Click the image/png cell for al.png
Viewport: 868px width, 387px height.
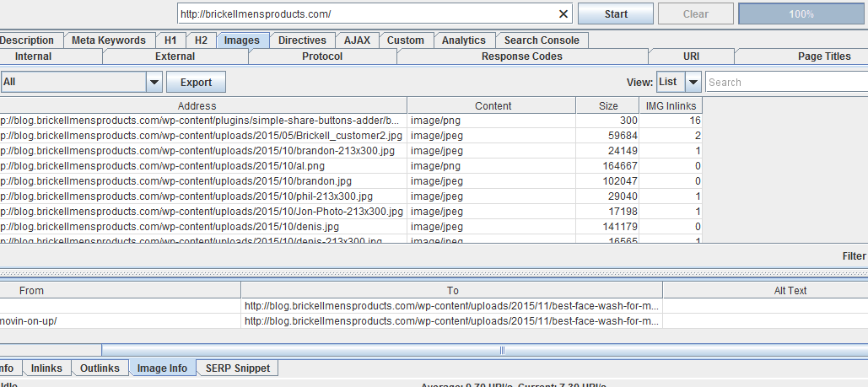[x=492, y=165]
